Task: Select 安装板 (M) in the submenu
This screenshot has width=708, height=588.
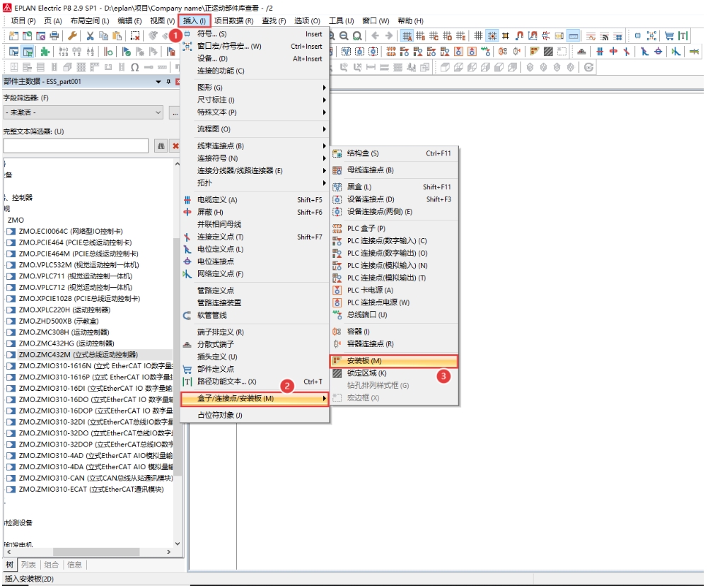Action: pos(394,361)
